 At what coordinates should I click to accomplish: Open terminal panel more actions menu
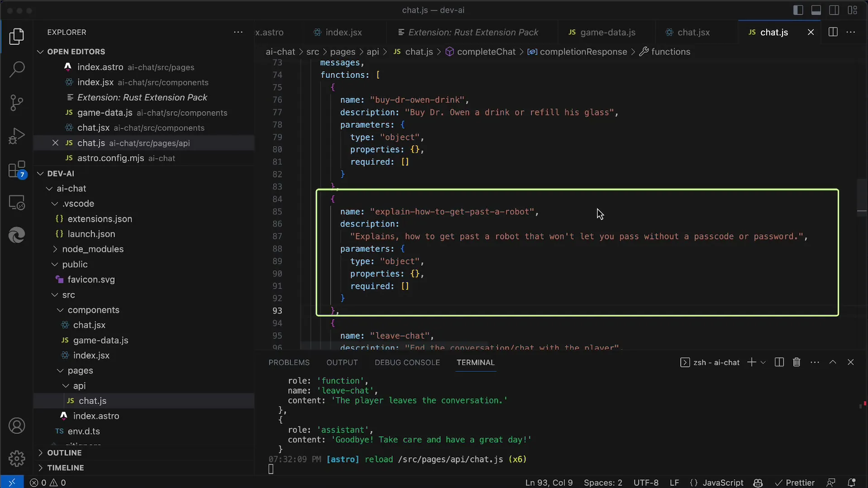(815, 362)
